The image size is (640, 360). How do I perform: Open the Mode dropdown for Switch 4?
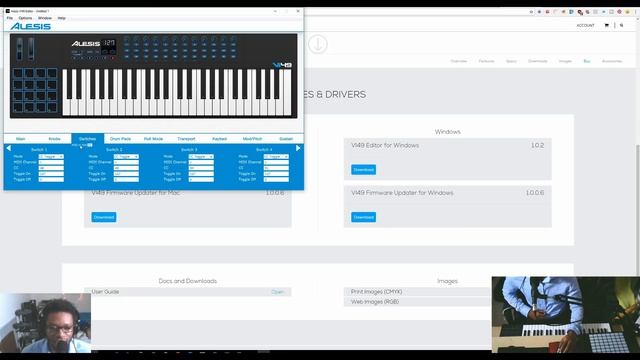click(276, 156)
